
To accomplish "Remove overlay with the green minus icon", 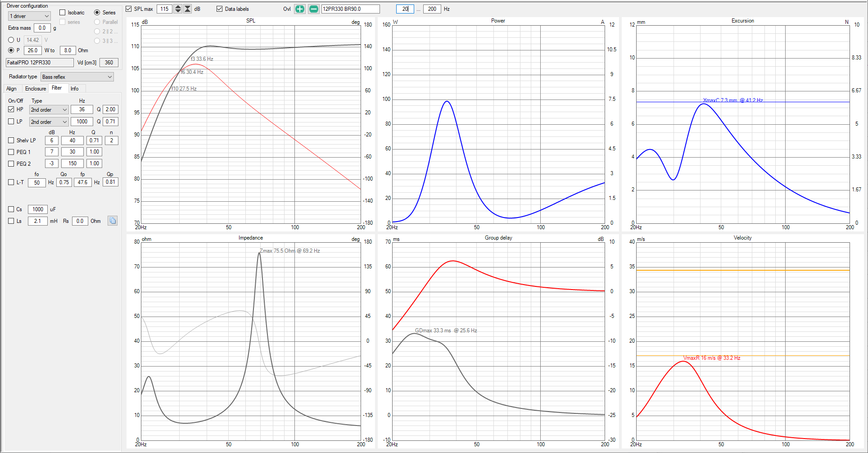I will 314,9.
